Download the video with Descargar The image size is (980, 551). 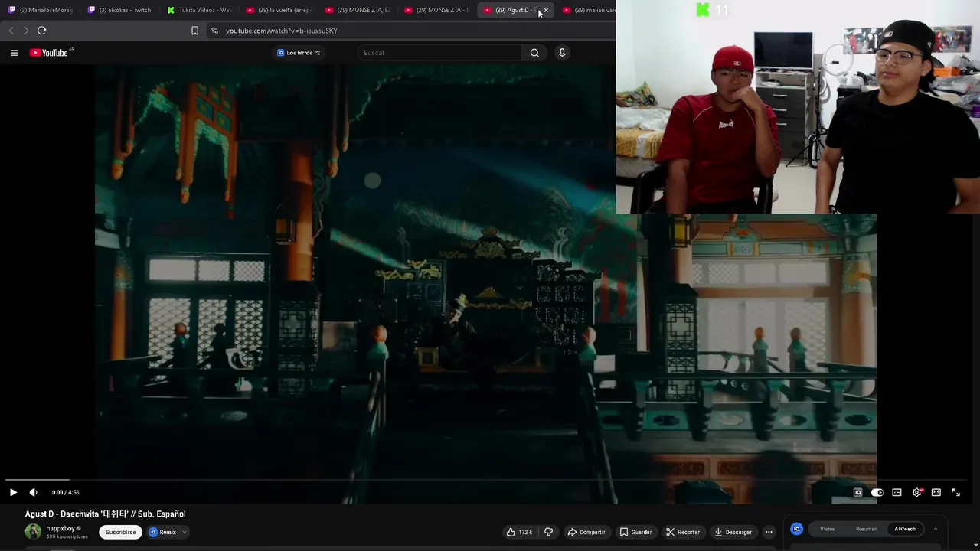(733, 532)
